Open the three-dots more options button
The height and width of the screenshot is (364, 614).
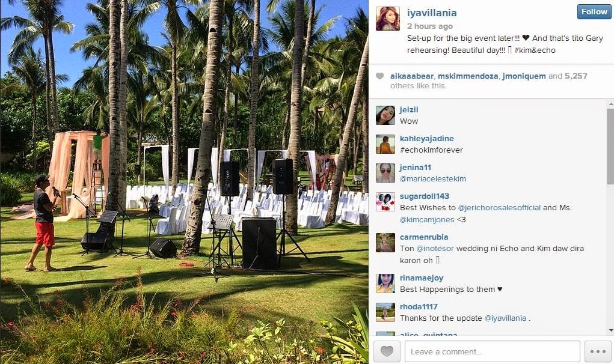click(598, 351)
